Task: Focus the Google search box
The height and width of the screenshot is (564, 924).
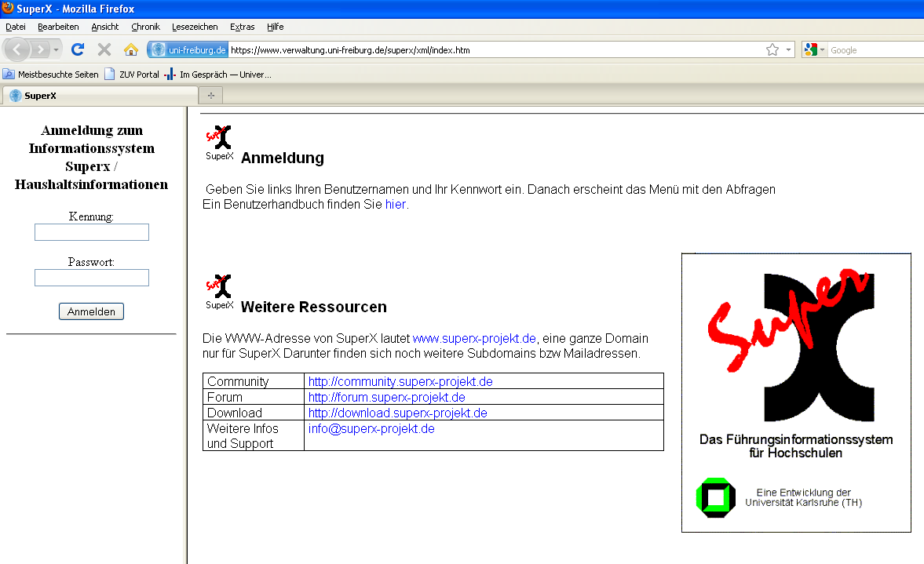Action: coord(875,50)
